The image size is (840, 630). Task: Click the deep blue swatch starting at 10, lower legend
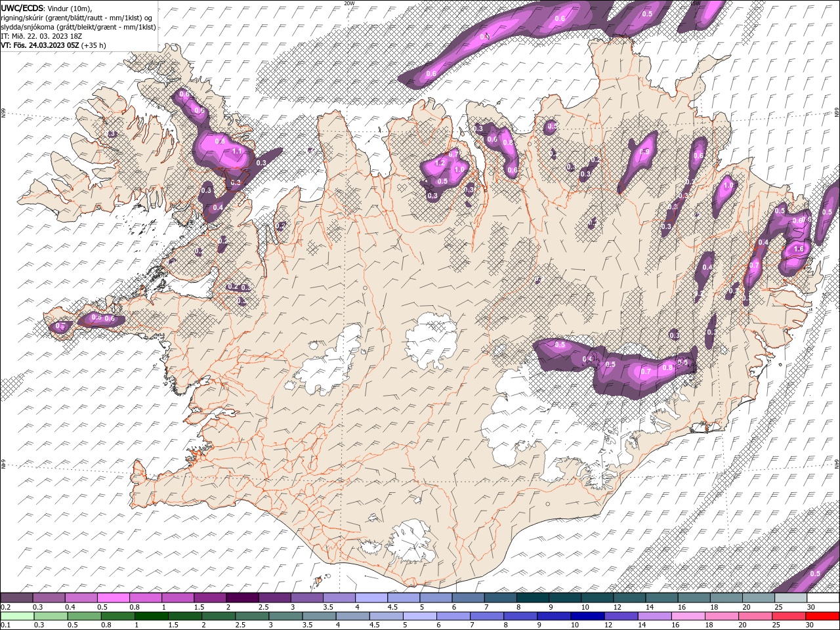pyautogui.click(x=587, y=616)
